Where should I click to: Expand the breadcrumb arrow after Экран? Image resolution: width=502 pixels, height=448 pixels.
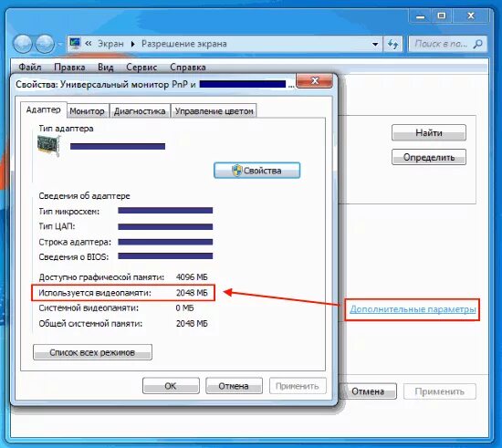click(133, 44)
